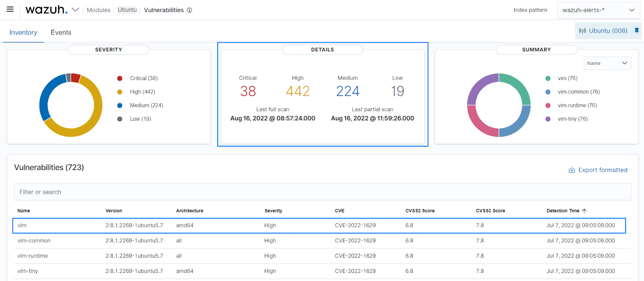644x281 pixels.
Task: Click the Low (19) legend label
Action: (140, 119)
